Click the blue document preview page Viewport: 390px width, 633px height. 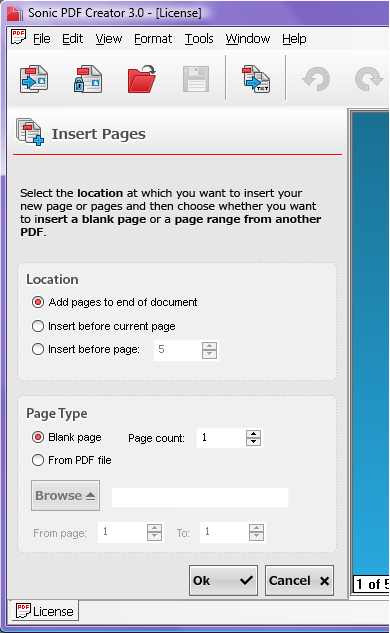(x=371, y=343)
